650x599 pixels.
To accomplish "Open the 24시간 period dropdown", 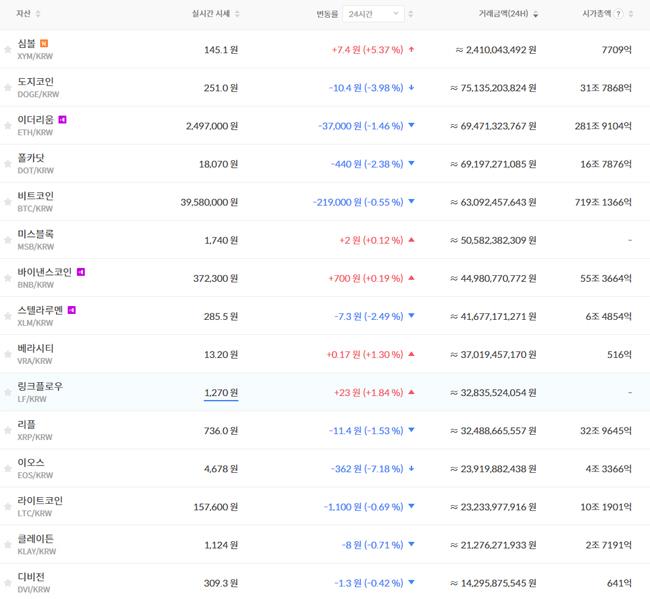I will [375, 14].
